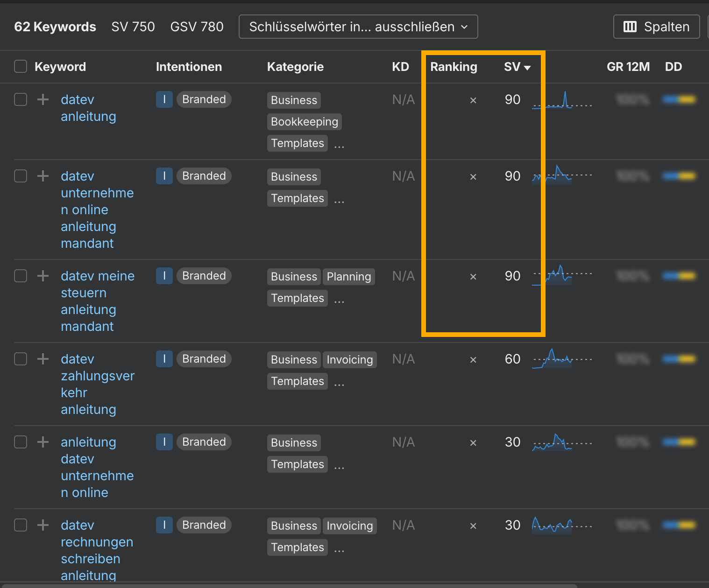This screenshot has height=588, width=709.
Task: Sort table by Ranking column header
Action: coord(454,67)
